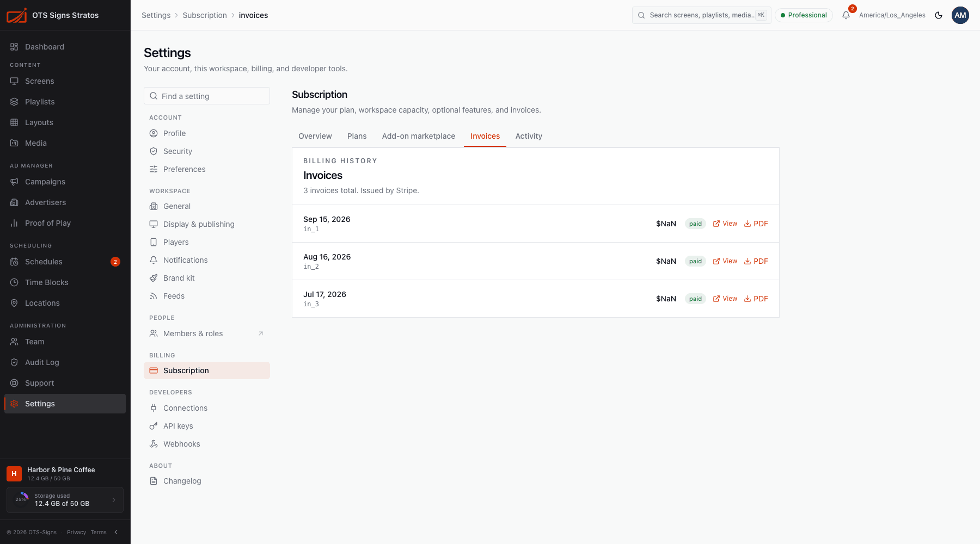Open the AM user avatar menu
This screenshot has height=544, width=980.
[x=960, y=15]
